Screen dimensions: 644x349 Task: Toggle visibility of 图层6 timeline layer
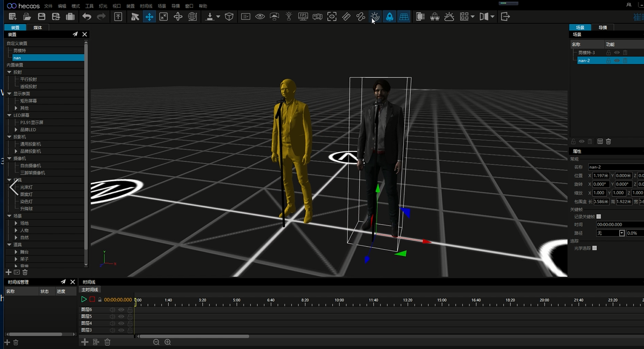[121, 309]
